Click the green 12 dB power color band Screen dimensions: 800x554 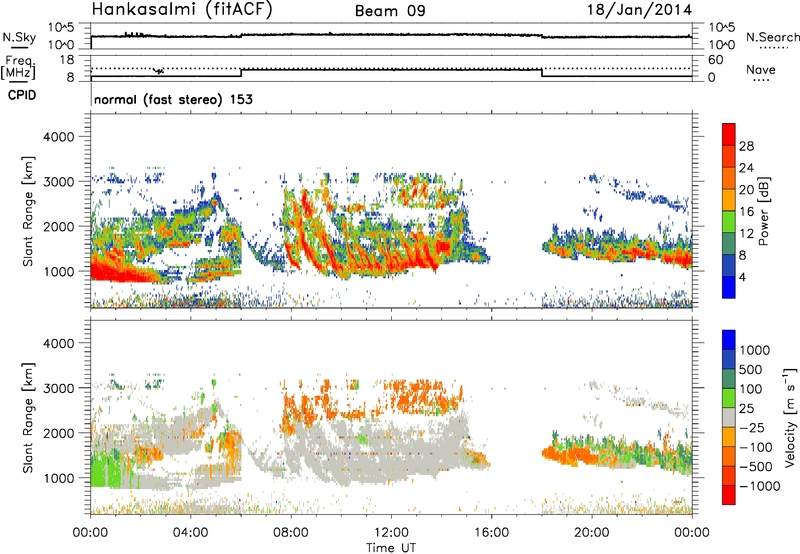pos(729,222)
